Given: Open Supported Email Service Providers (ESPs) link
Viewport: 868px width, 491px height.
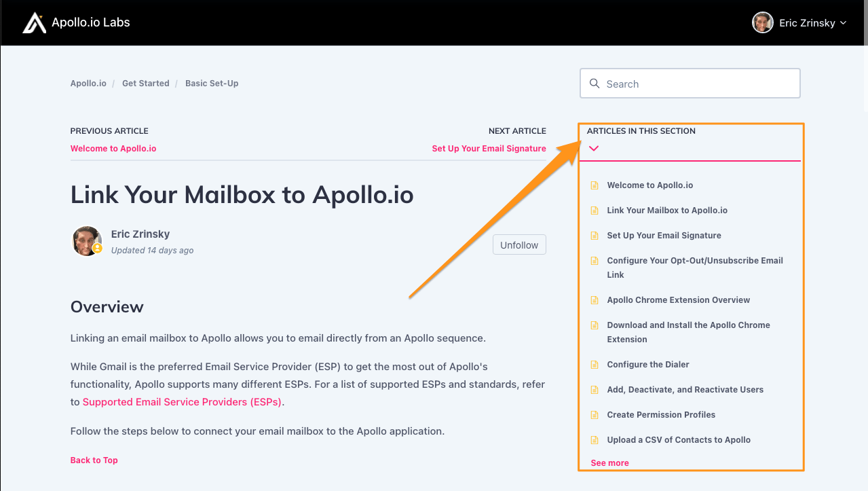Looking at the screenshot, I should point(182,402).
